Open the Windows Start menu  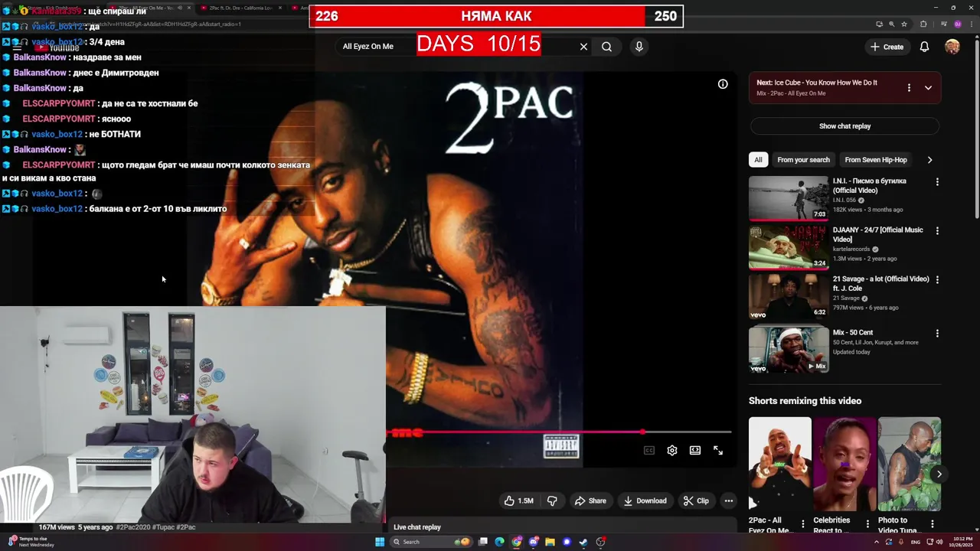(379, 542)
